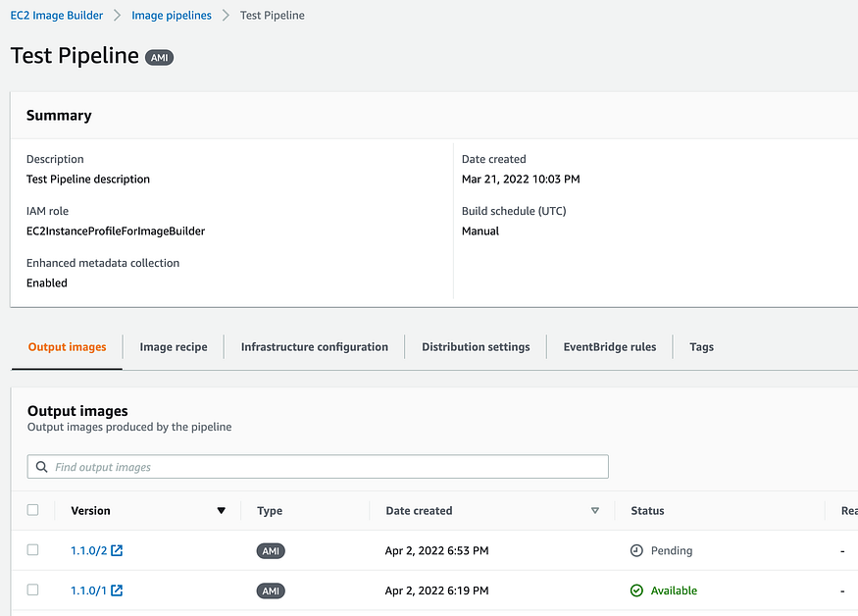Focus the Find output images search field
Image resolution: width=858 pixels, height=616 pixels.
(318, 467)
